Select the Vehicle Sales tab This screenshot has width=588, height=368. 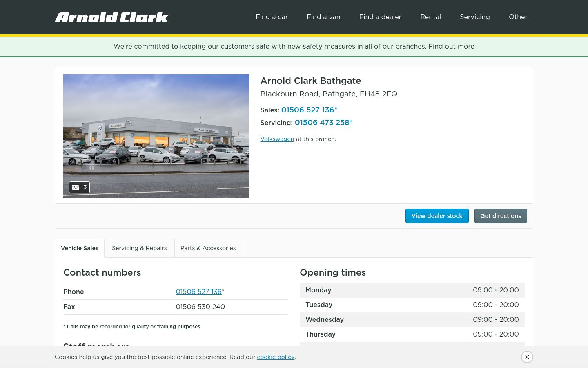(80, 248)
